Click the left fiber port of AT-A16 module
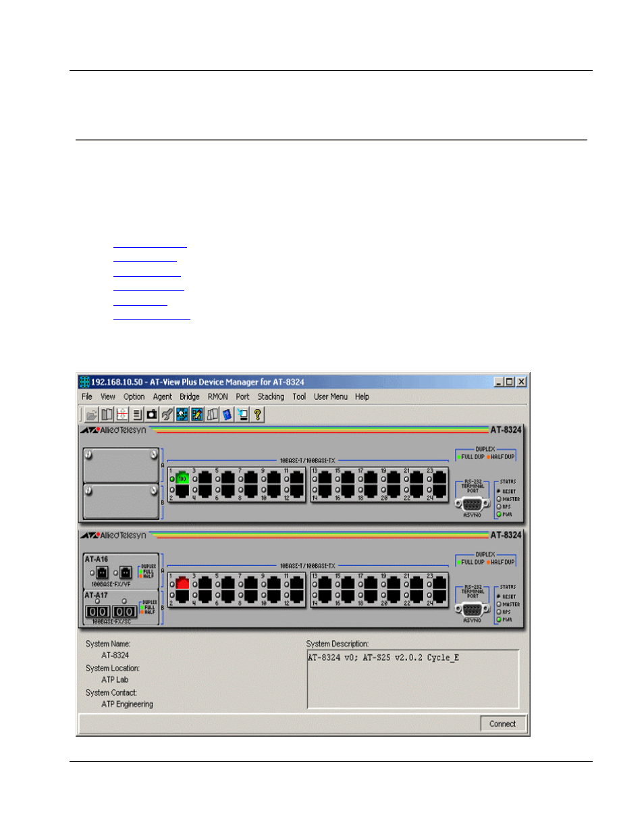The image size is (644, 834). coord(102,573)
